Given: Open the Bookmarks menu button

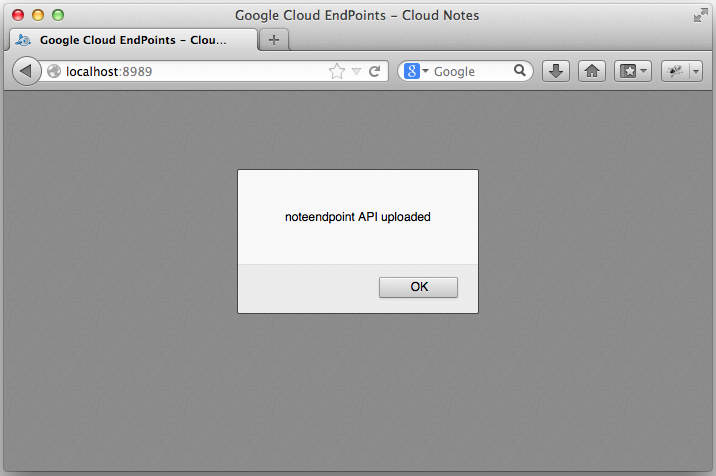Looking at the screenshot, I should 632,71.
